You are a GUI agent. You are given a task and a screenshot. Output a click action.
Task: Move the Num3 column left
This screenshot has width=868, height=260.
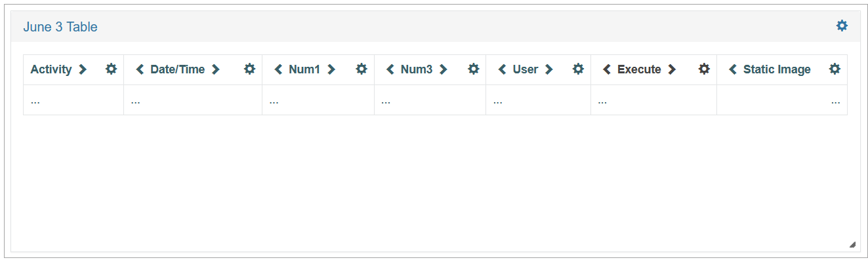click(x=390, y=69)
